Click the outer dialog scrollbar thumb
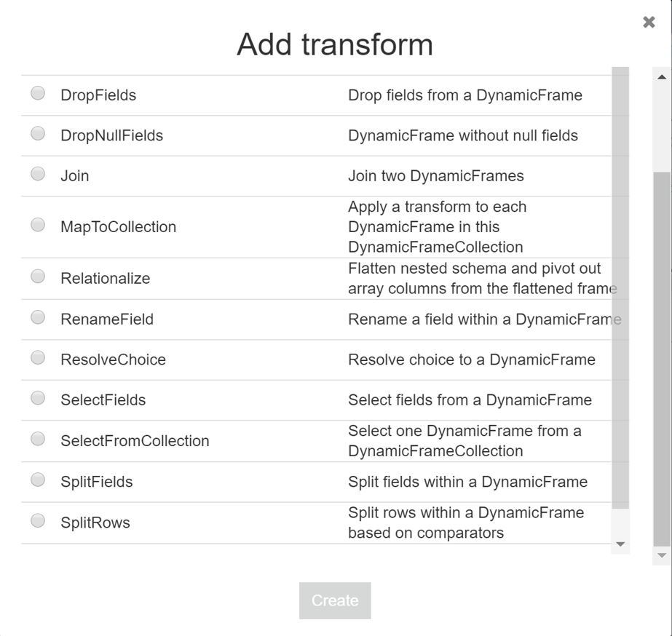Screen dimensions: 672x636 (662, 357)
